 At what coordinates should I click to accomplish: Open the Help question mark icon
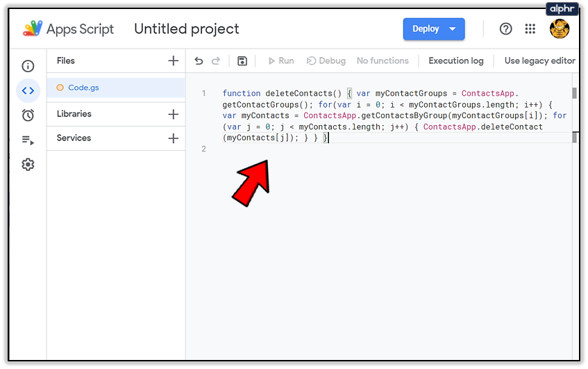coord(506,29)
